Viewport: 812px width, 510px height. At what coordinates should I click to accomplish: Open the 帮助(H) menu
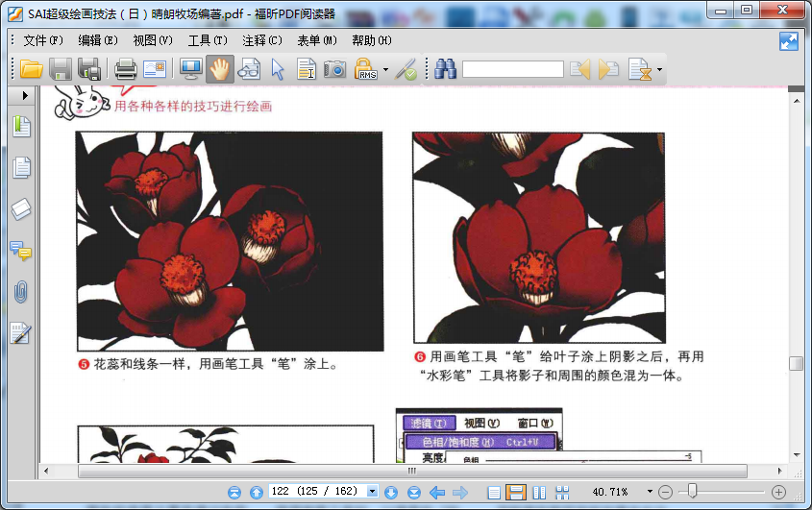tap(372, 40)
